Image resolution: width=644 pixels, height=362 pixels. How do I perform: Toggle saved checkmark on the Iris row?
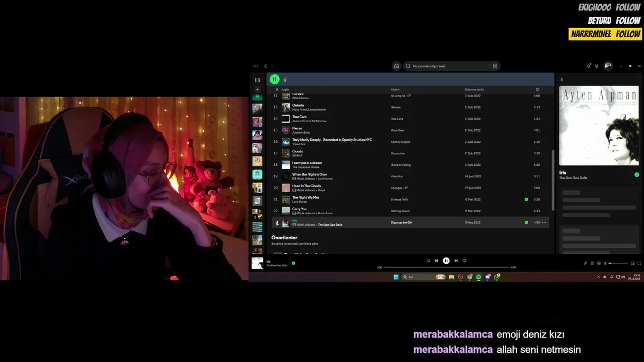click(526, 223)
